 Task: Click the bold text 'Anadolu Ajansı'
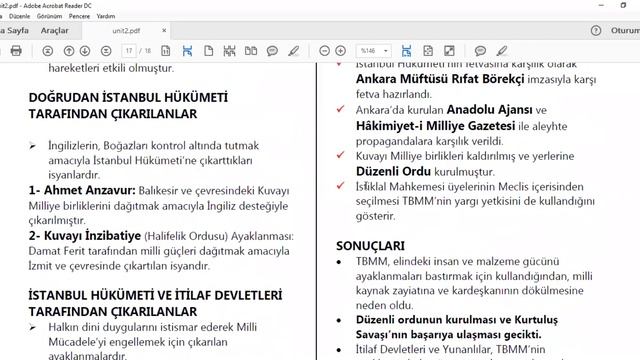489,110
